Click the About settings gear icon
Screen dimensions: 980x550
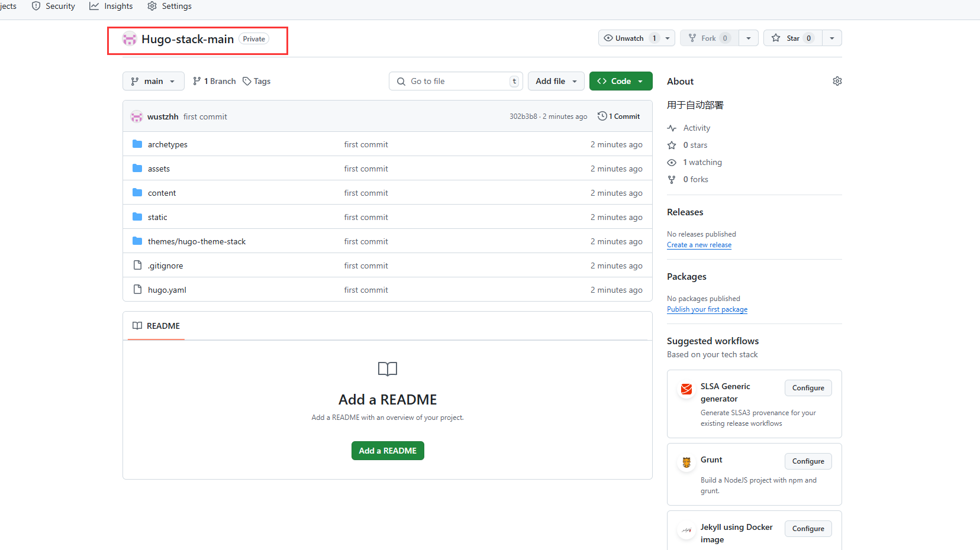(x=837, y=81)
